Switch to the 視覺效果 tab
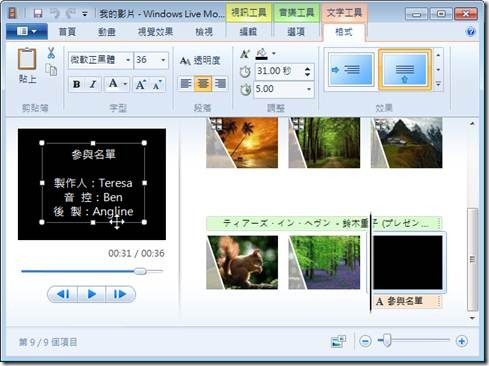 (155, 32)
